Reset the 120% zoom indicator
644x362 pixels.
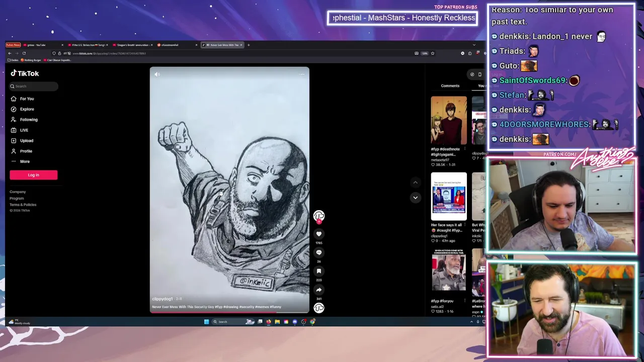click(425, 53)
